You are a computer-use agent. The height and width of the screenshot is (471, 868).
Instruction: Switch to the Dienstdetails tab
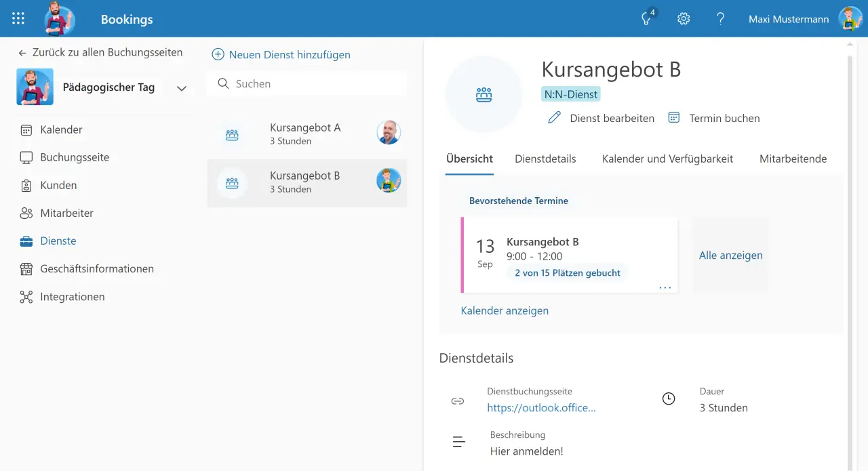click(x=545, y=159)
